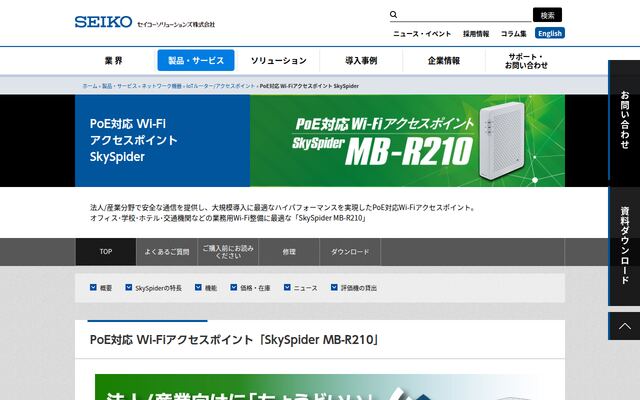
Task: Jump to ニュース section anchor
Action: click(300, 288)
